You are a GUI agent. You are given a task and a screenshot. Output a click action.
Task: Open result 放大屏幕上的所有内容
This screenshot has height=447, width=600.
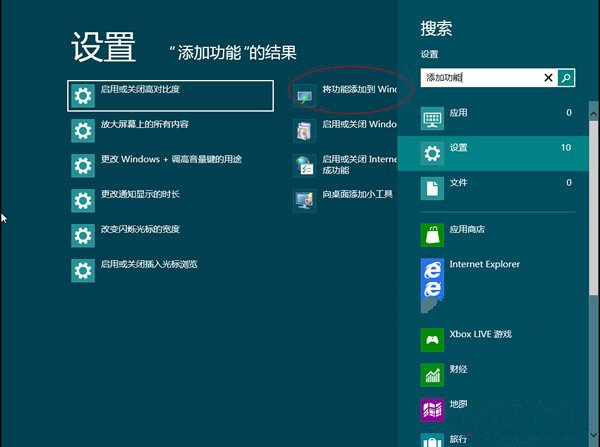(x=145, y=124)
